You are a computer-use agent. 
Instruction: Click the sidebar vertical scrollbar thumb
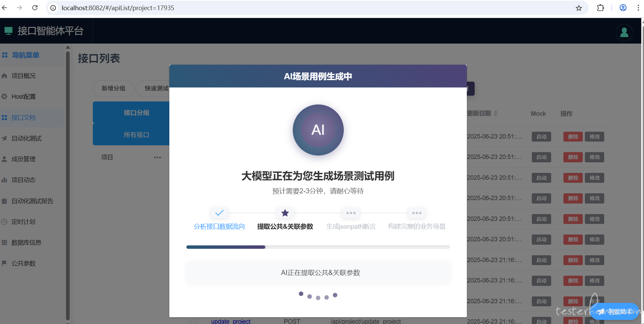[68, 185]
